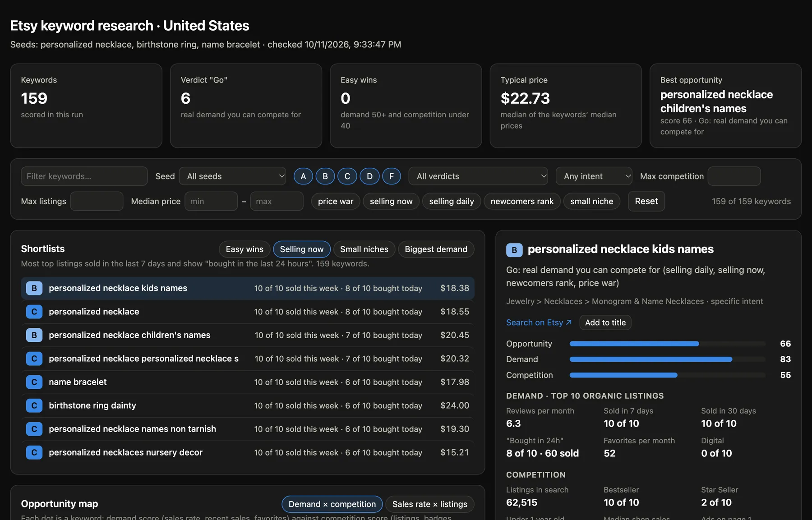Click the Median price min field
This screenshot has height=520, width=812.
[211, 201]
